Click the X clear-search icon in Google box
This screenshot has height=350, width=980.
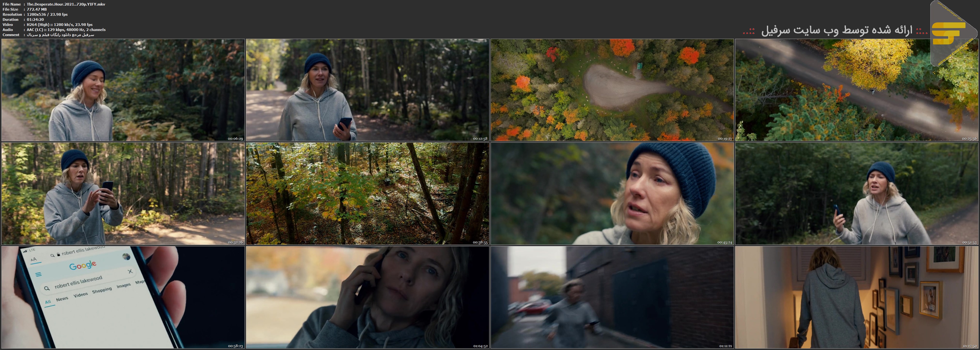pos(130,271)
